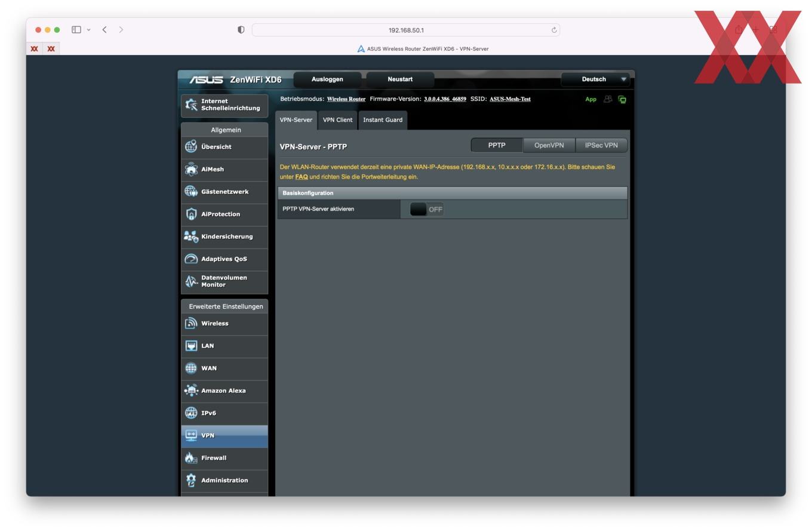The height and width of the screenshot is (531, 812).
Task: Click the ASUS ZenWiFi XD6 logo
Action: [x=235, y=79]
